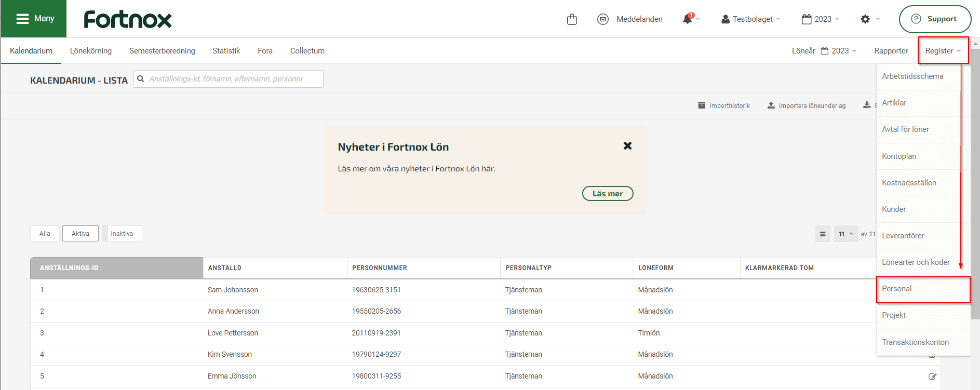Viewport: 980px width, 390px height.
Task: Sort by Personnummer column header
Action: (423, 268)
